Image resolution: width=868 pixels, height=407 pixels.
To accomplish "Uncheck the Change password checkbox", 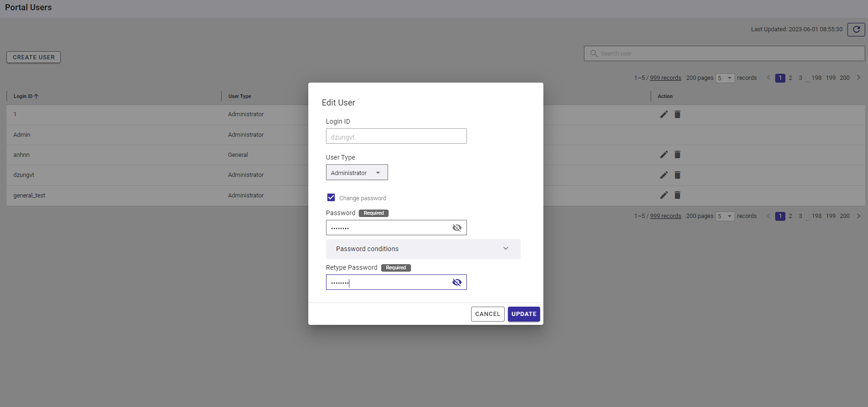I will [x=331, y=197].
